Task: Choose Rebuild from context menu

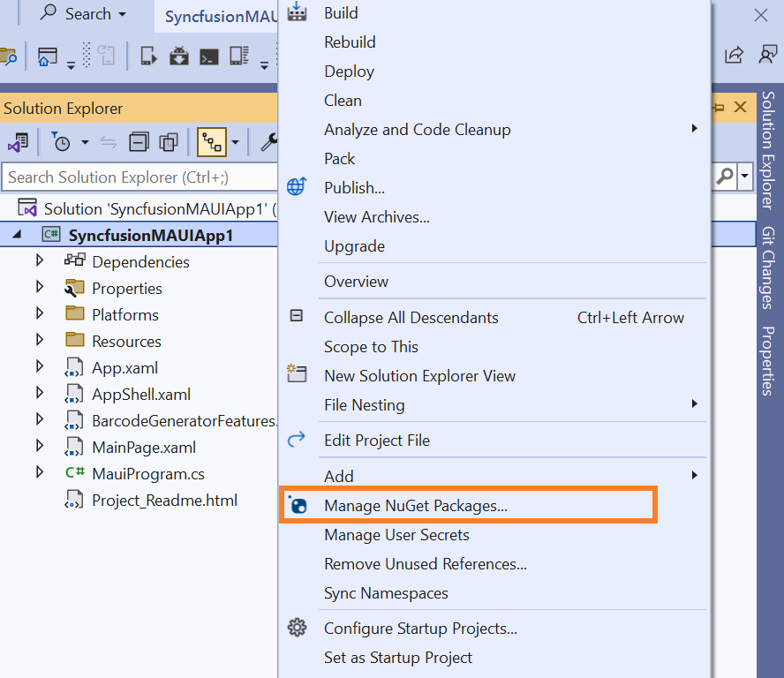Action: 494,42
